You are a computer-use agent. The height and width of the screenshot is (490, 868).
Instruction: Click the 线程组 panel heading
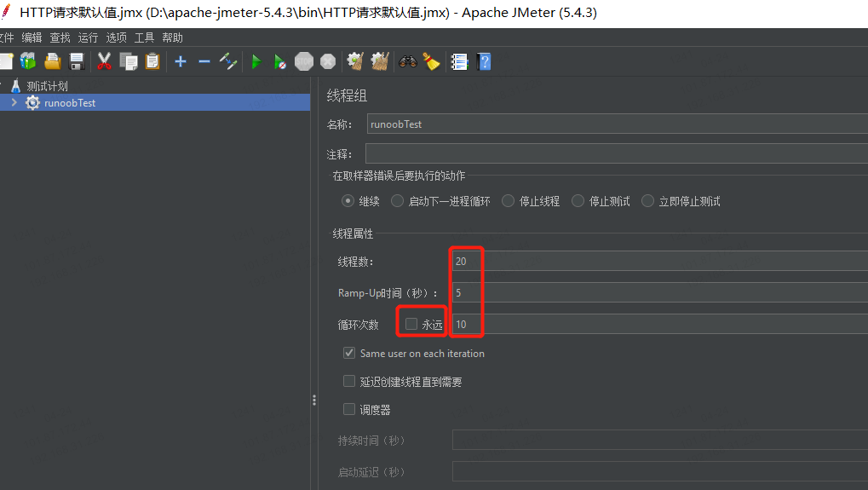(x=347, y=95)
